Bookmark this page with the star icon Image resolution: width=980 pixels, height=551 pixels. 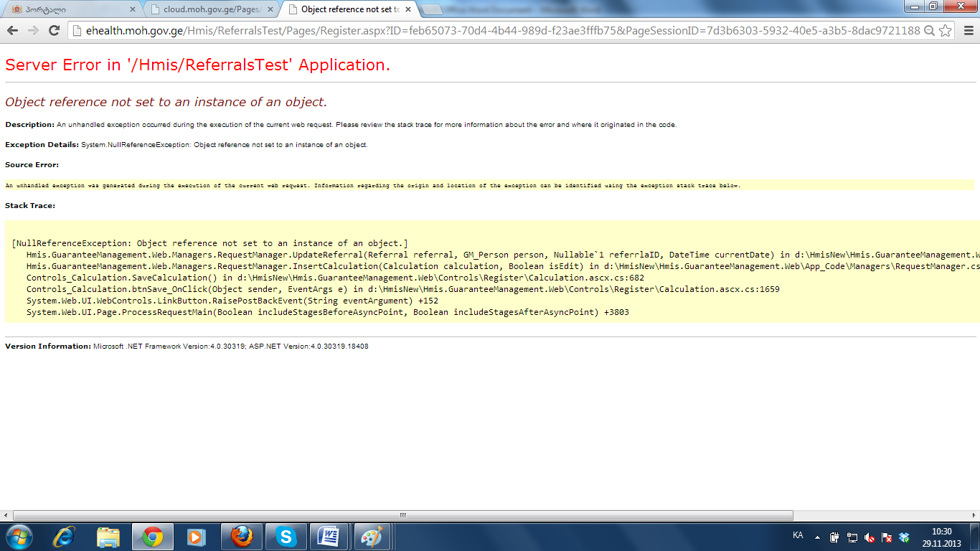[946, 31]
